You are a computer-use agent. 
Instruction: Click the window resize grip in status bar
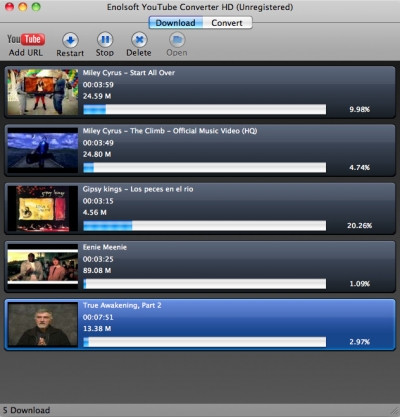click(394, 411)
